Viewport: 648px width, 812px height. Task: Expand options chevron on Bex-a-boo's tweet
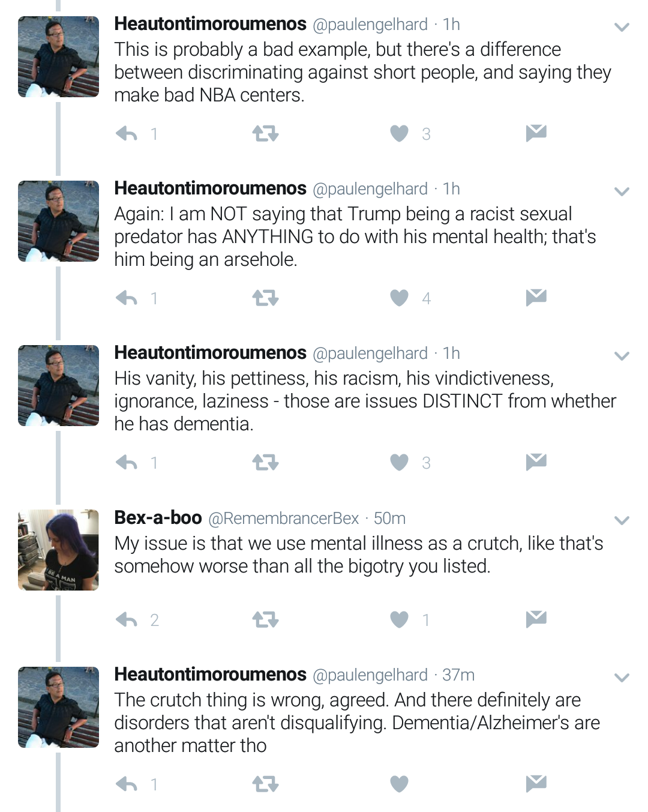622,520
